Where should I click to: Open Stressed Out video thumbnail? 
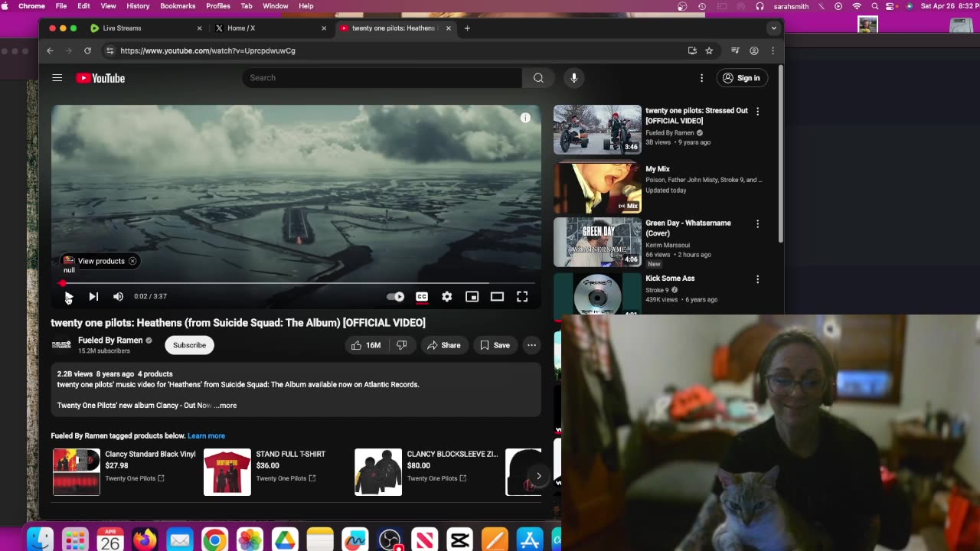(x=597, y=129)
